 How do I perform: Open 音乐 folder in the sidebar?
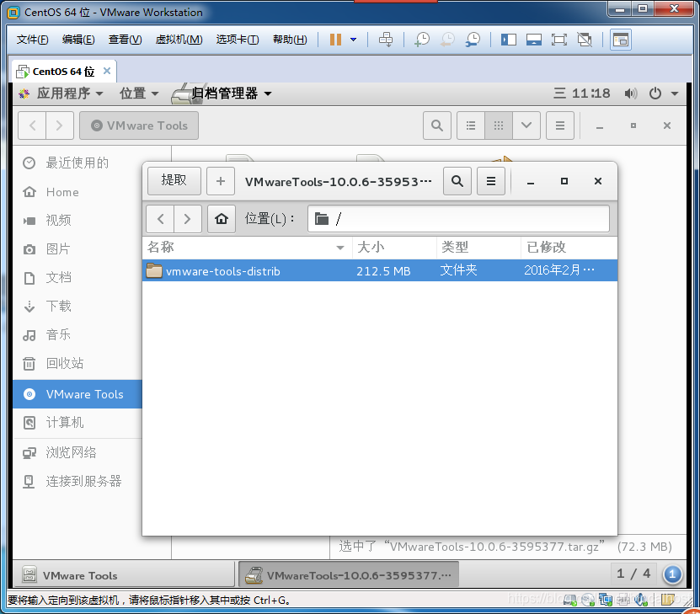(x=77, y=334)
